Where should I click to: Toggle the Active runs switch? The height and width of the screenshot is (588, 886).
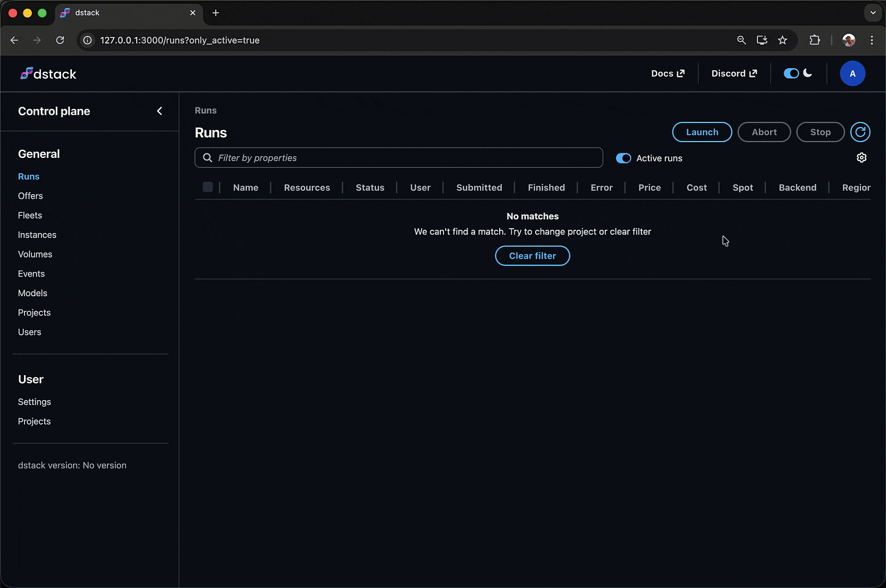tap(623, 158)
